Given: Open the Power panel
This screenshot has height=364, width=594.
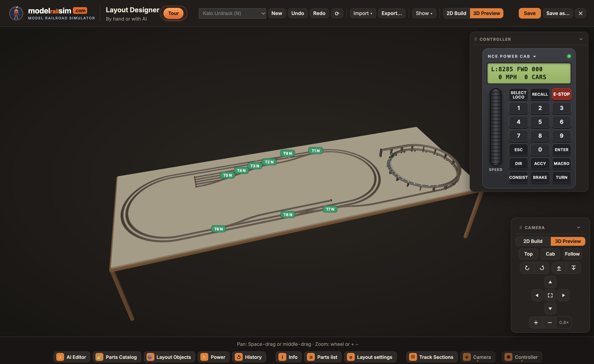Looking at the screenshot, I should pyautogui.click(x=214, y=357).
